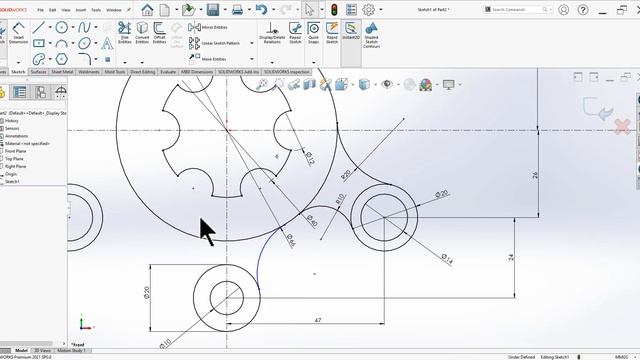Select the Arc sketch tool
The image size is (640, 360).
(62, 43)
